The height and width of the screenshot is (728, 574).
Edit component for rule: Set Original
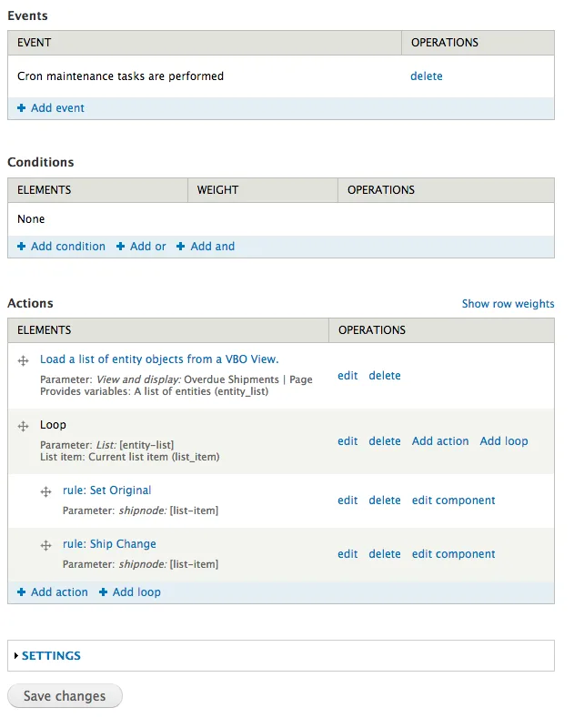pyautogui.click(x=453, y=500)
